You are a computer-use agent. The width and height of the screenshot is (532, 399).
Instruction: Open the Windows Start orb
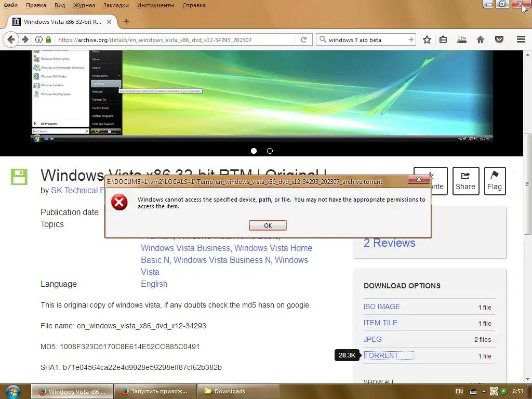click(x=12, y=392)
